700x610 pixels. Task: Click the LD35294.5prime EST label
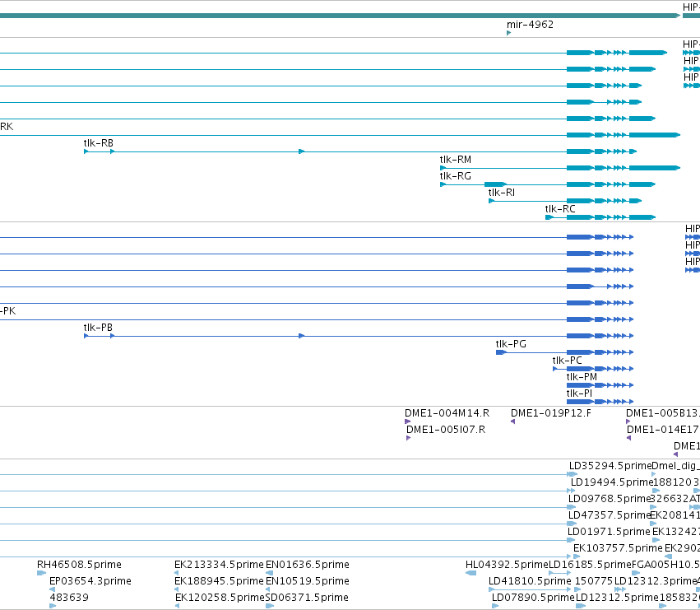pyautogui.click(x=610, y=466)
